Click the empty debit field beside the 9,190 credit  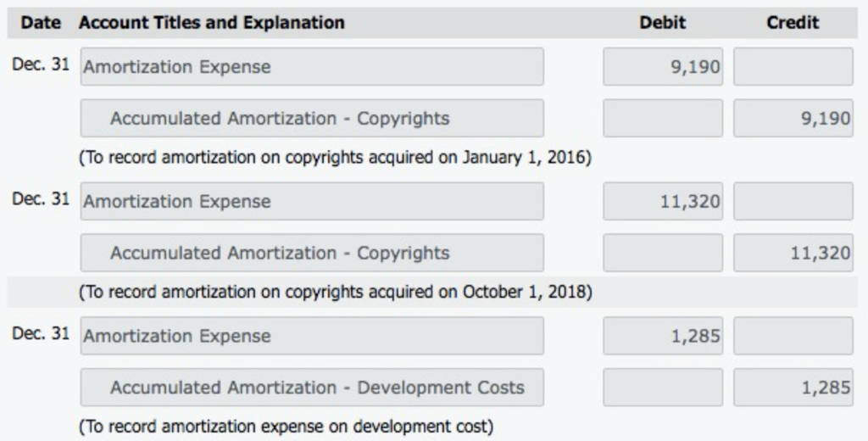(663, 118)
